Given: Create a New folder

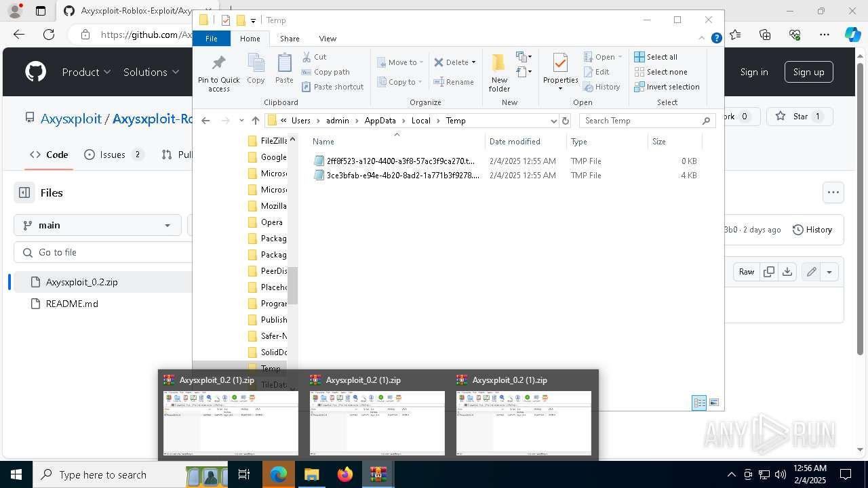Looking at the screenshot, I should [x=499, y=73].
